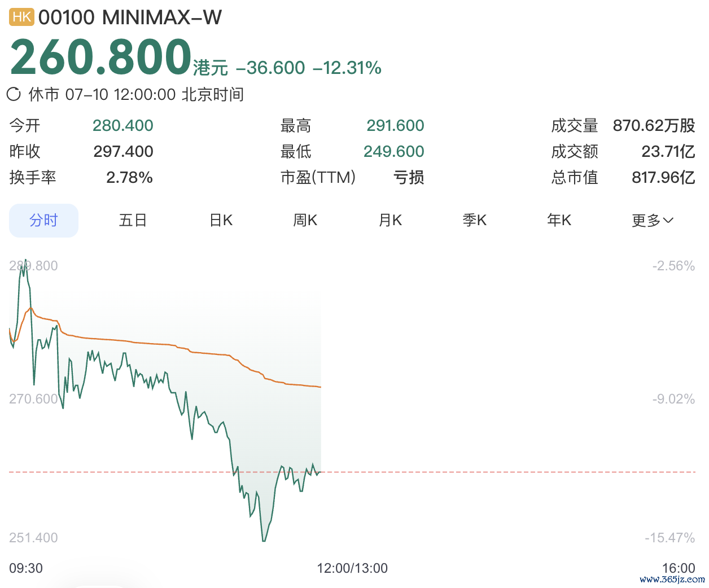Select the 月K monthly chart tab
This screenshot has height=588, width=709.
pyautogui.click(x=390, y=220)
